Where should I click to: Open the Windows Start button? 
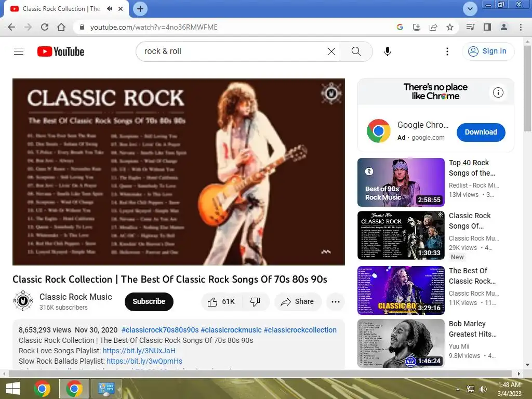tap(12, 389)
